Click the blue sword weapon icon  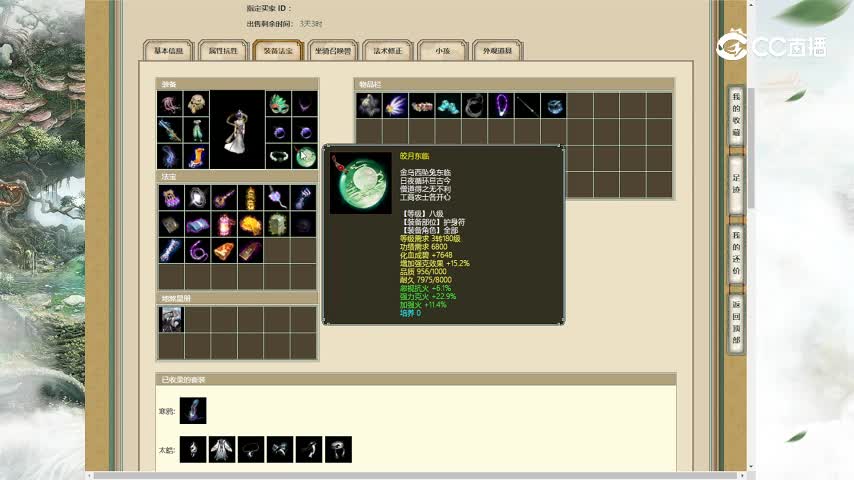(170, 130)
